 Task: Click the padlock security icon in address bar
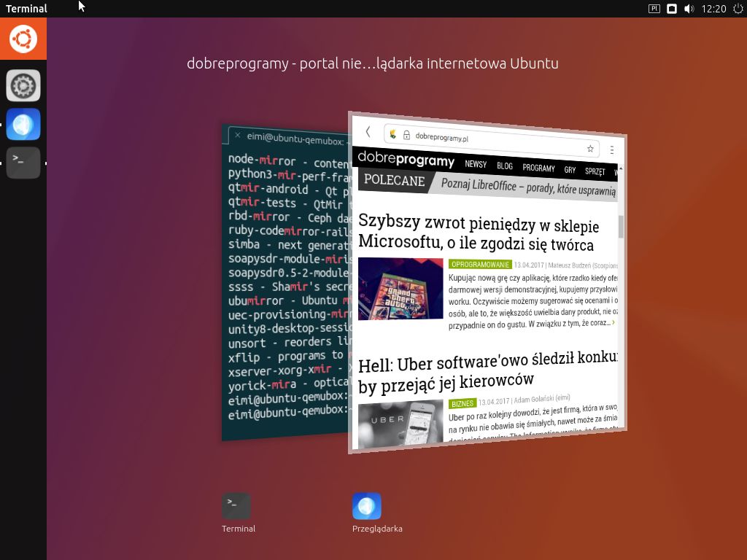click(x=406, y=135)
